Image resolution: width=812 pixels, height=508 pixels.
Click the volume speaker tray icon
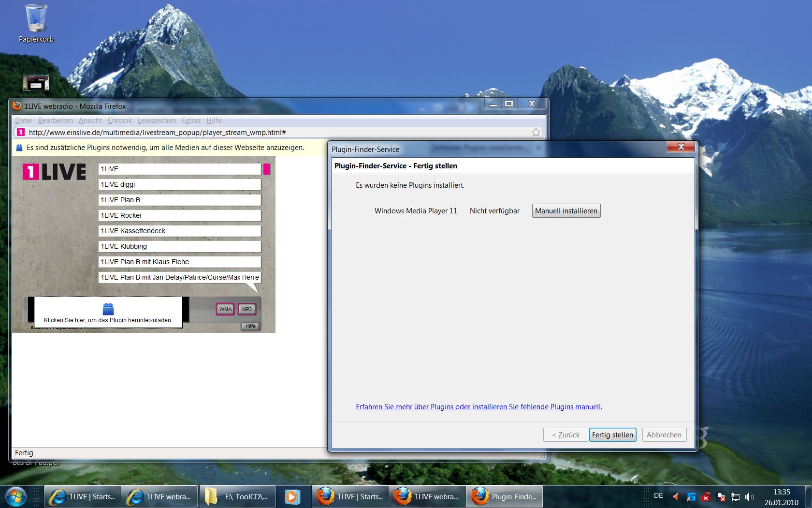(750, 497)
